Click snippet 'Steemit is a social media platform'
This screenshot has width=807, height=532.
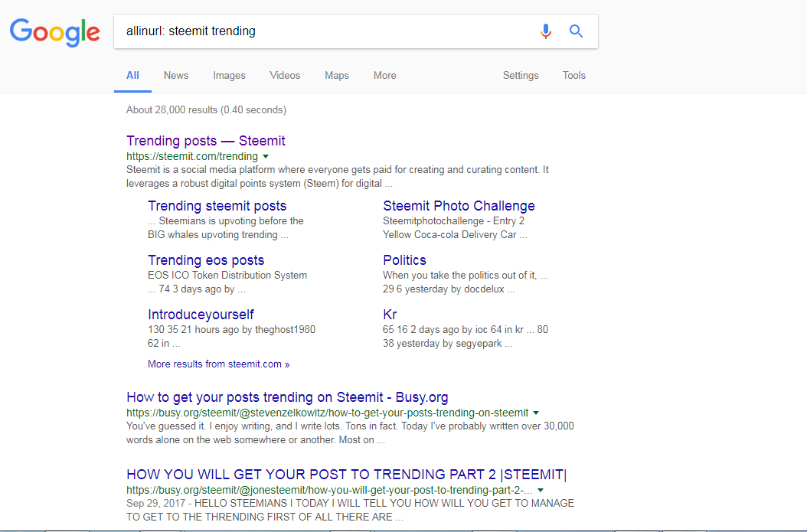point(338,177)
